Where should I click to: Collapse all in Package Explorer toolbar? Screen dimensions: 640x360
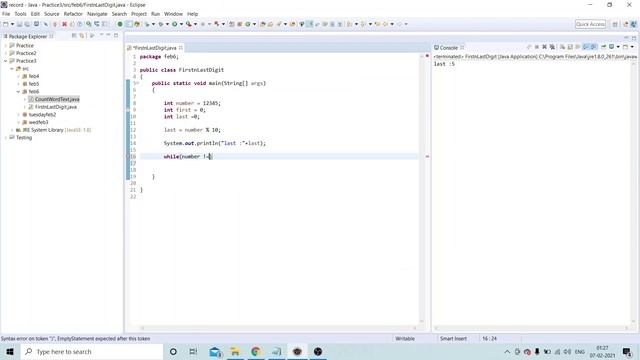[x=74, y=36]
